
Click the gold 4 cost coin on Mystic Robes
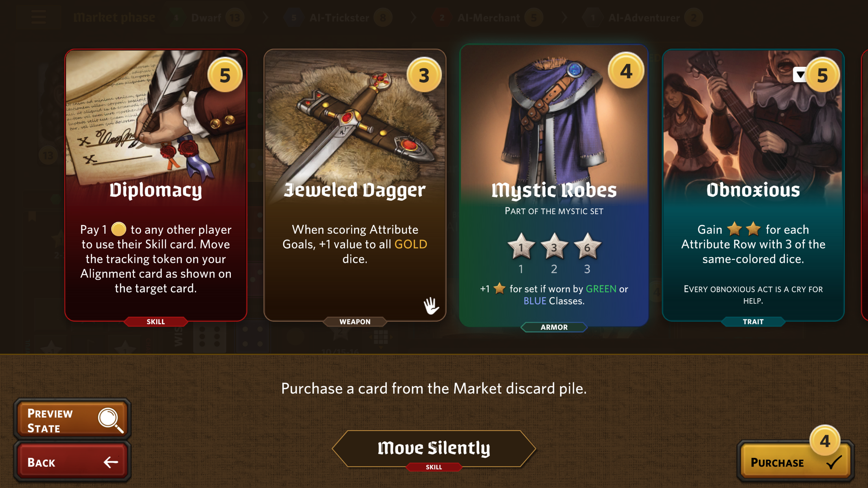626,71
